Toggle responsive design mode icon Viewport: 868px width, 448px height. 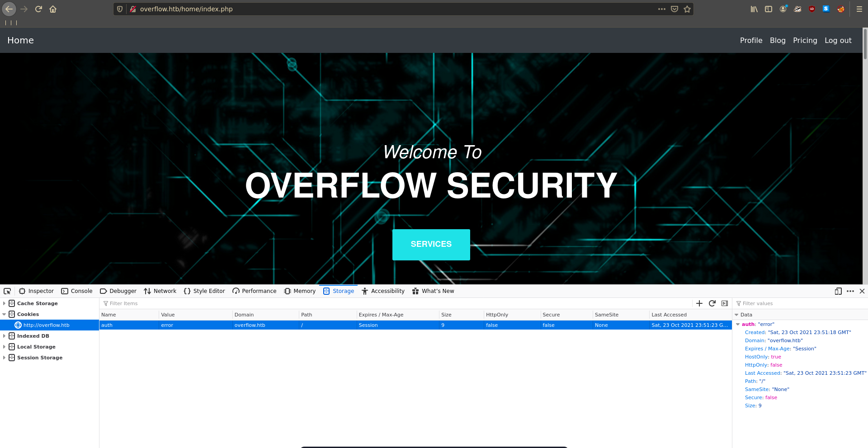838,291
